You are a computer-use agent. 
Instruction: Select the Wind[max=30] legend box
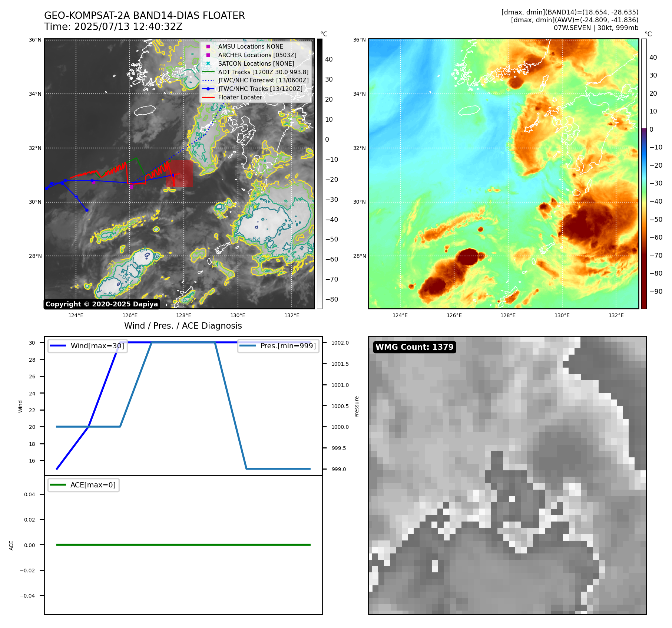(88, 346)
